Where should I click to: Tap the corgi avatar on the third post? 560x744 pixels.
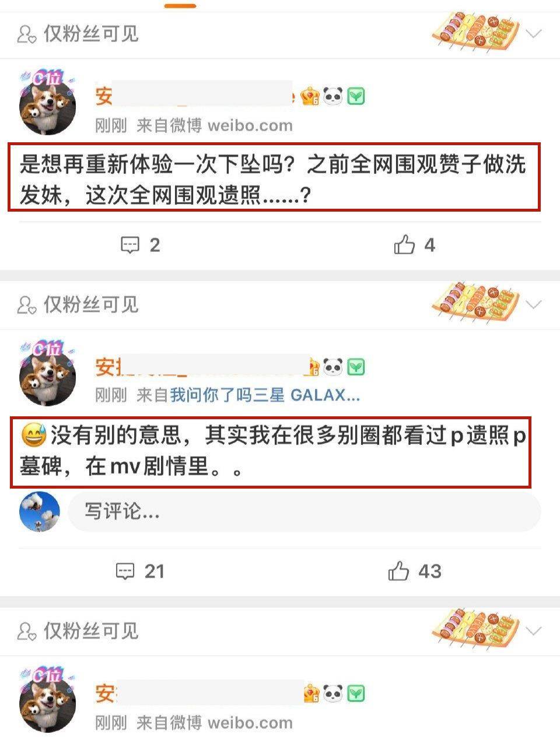[47, 701]
